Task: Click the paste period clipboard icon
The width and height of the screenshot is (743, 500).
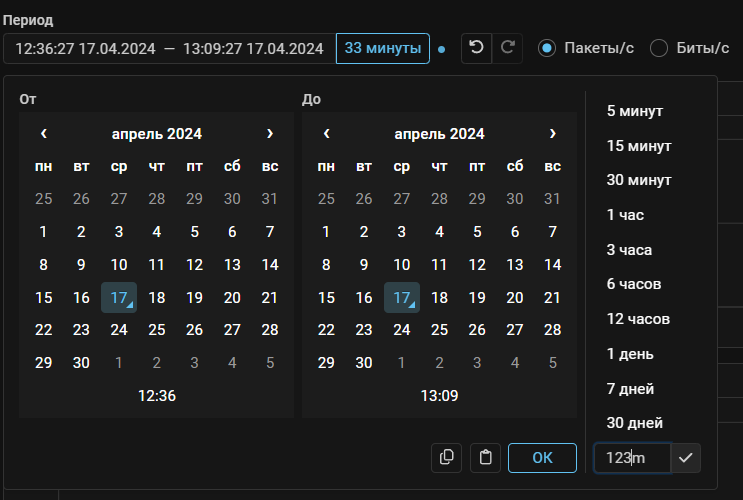Action: point(485,457)
